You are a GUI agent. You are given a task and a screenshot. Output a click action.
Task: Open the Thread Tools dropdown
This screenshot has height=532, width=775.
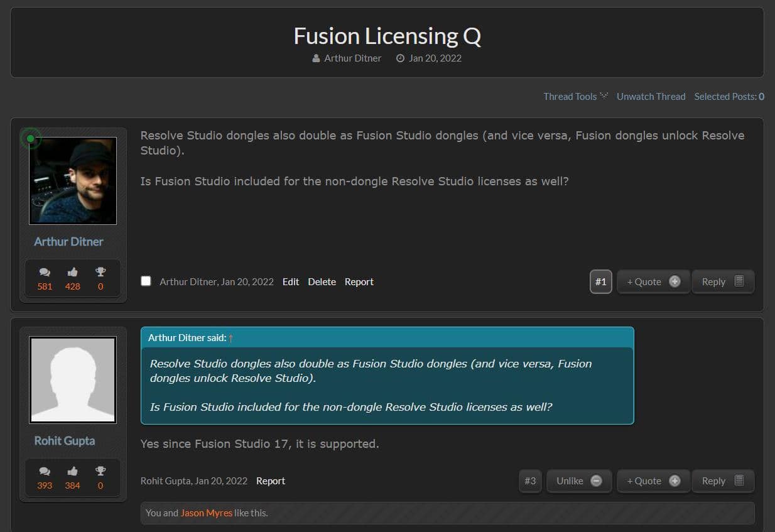point(576,96)
